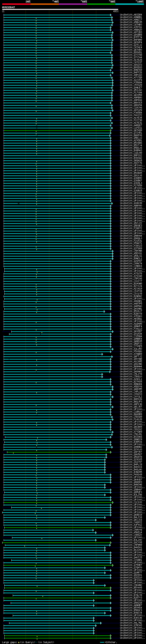Image resolution: width=146 pixels, height=644 pixels.
Task: Select hit label UniRef100_P21531
Action: click(131, 241)
